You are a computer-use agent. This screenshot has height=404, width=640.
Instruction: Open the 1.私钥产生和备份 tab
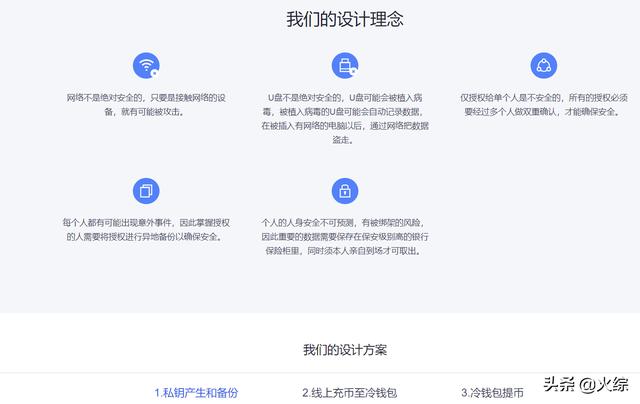[x=196, y=393]
